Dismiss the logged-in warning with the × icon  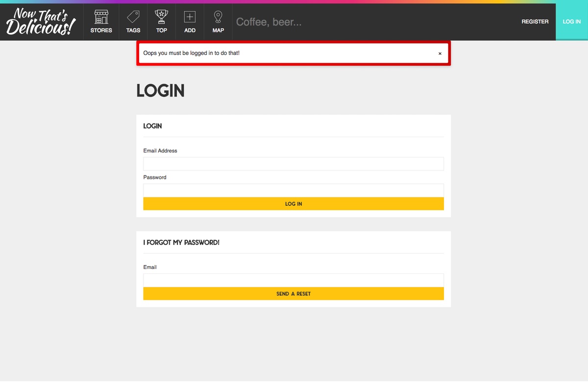(x=440, y=53)
